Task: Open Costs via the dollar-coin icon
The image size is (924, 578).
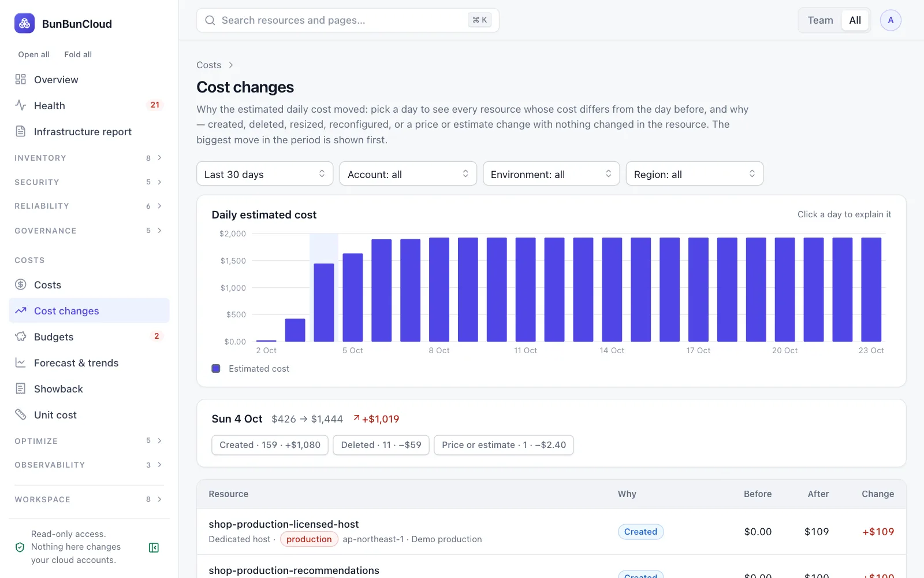Action: [21, 284]
